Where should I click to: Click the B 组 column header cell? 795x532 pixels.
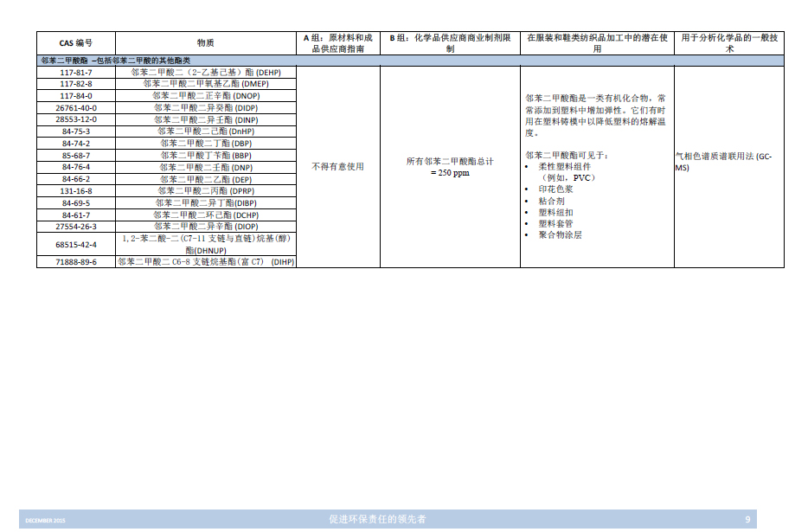(x=449, y=43)
